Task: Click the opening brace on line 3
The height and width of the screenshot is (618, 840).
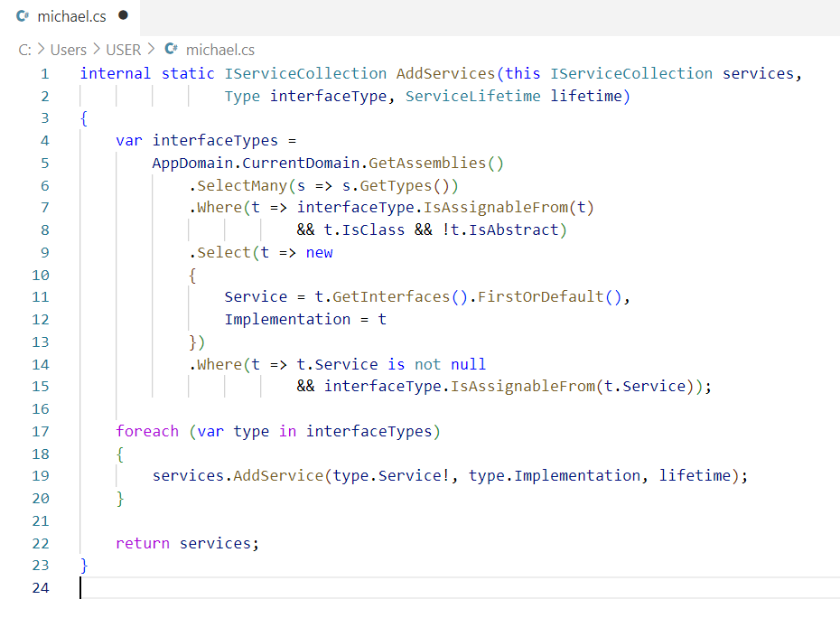Action: tap(84, 118)
